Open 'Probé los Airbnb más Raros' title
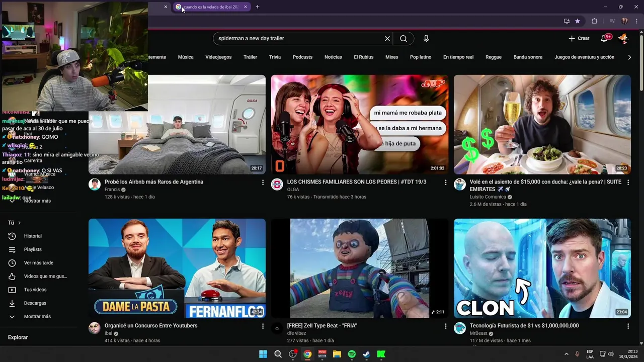Viewport: 644px width, 362px height. [x=154, y=182]
